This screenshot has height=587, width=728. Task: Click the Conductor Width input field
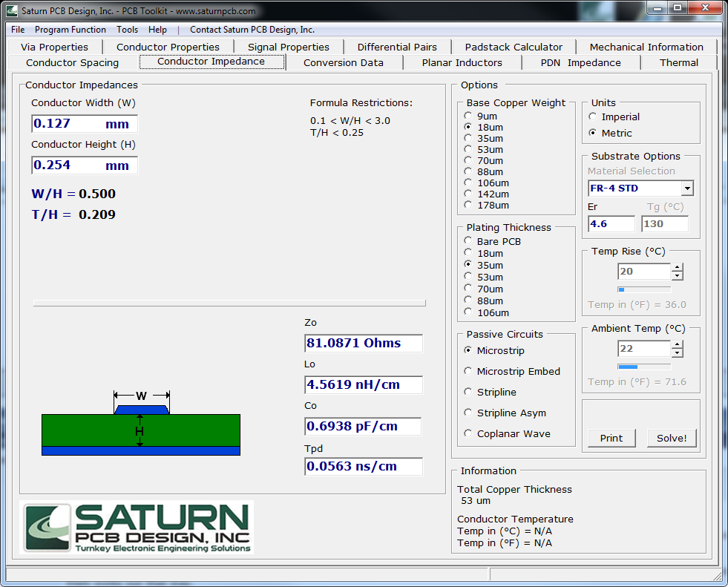[85, 123]
